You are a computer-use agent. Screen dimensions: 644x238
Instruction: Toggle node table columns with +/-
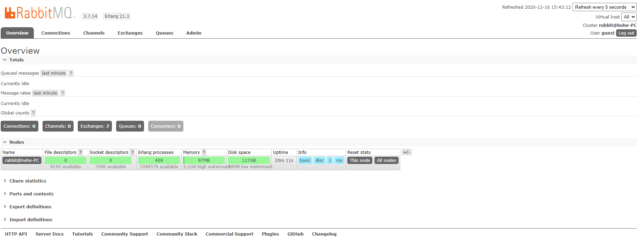click(407, 152)
